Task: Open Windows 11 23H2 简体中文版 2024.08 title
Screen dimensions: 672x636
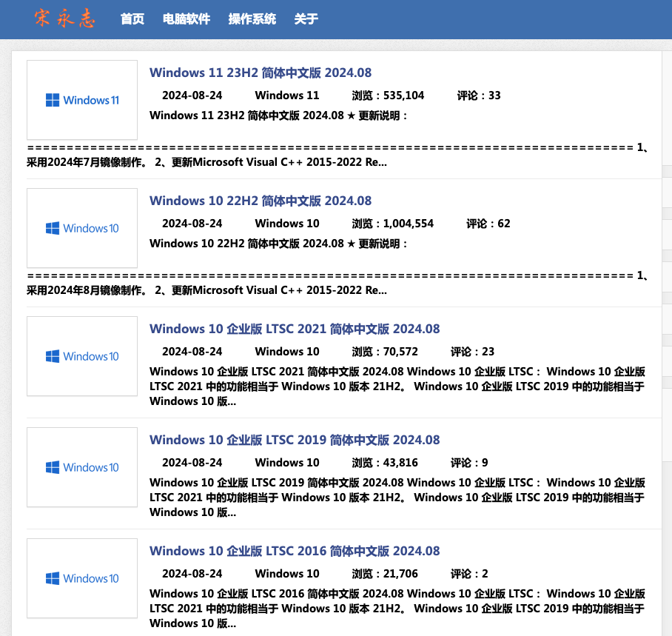Action: pyautogui.click(x=261, y=73)
